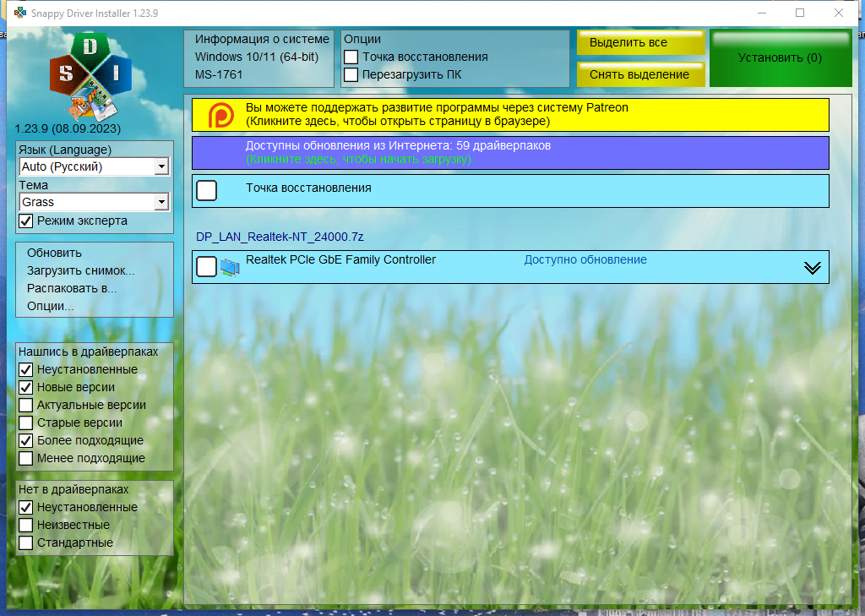Expand Realtek driver details with double chevron
865x616 pixels.
(812, 268)
